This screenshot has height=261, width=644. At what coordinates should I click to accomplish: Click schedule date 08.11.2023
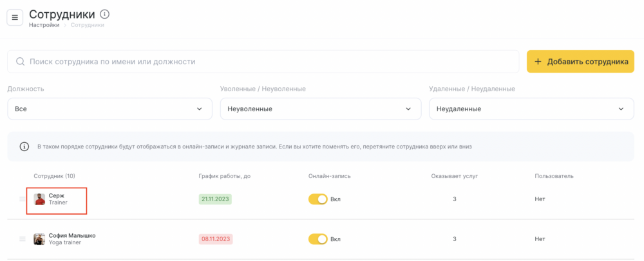(x=215, y=239)
